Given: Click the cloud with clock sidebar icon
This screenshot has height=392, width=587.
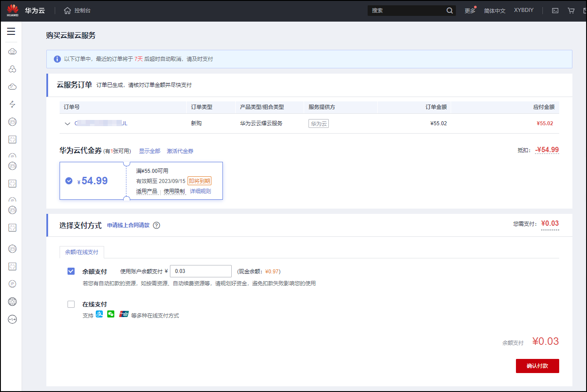Looking at the screenshot, I should click(x=12, y=86).
